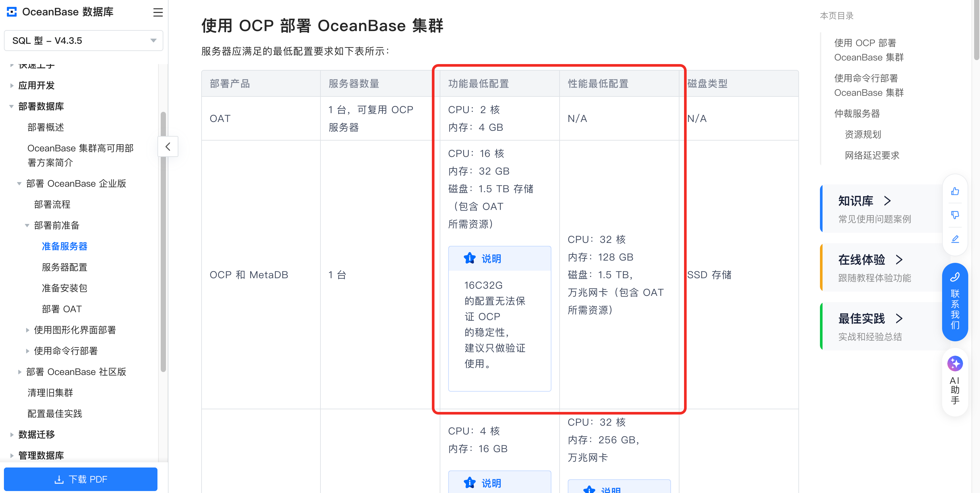
Task: Expand the 管理数据库 section
Action: click(12, 456)
